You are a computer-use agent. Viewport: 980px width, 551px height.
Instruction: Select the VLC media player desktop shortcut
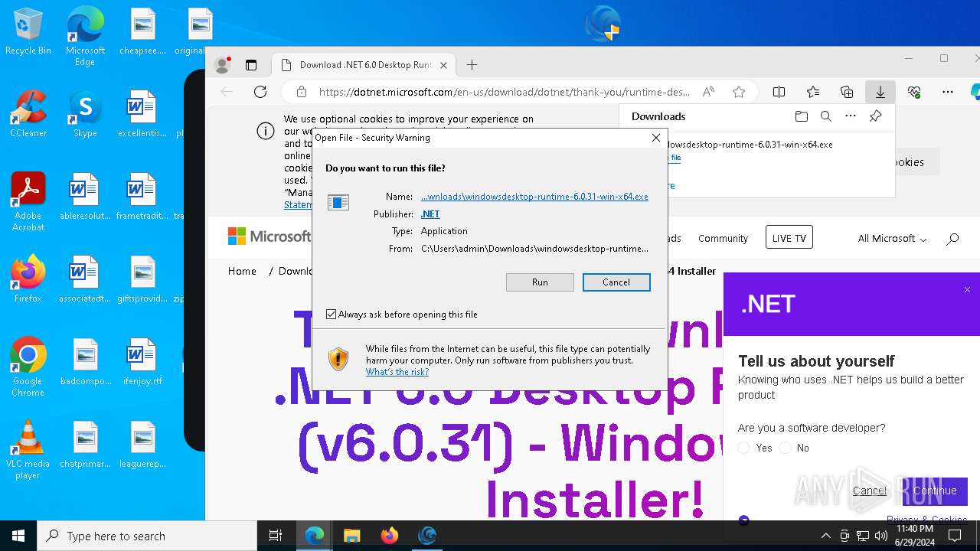(28, 450)
